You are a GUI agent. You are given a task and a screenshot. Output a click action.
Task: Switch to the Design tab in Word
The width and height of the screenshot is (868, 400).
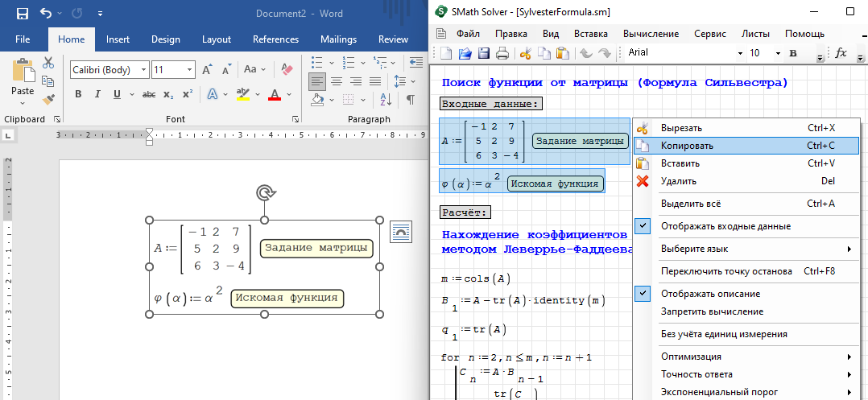pos(166,39)
